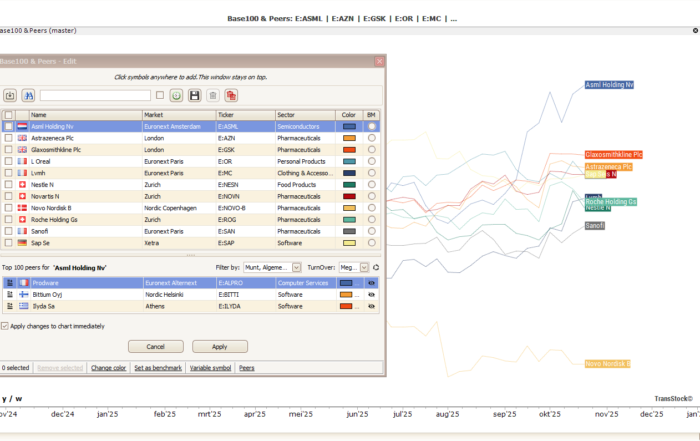Sort by the Ticker column header
700x441 pixels.
[246, 115]
